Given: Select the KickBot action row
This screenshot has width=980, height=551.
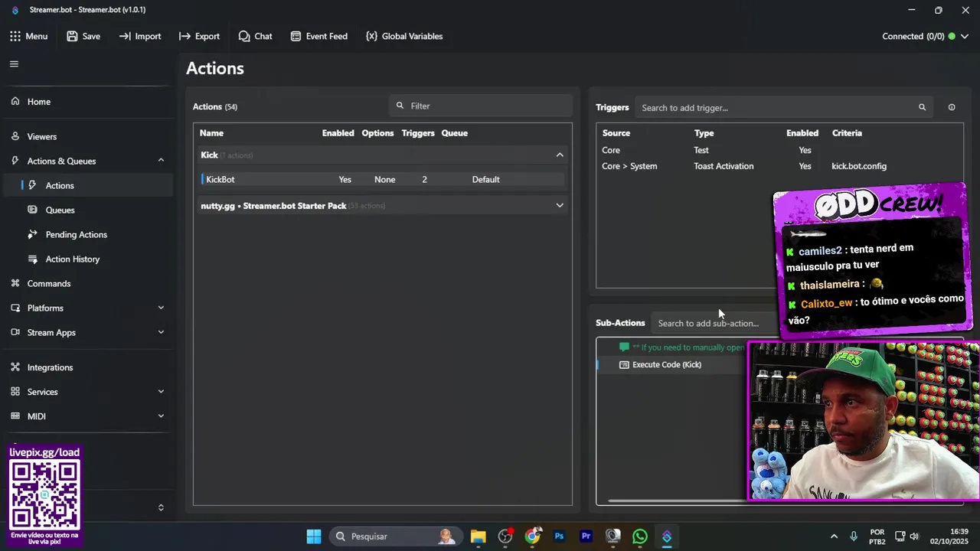Looking at the screenshot, I should click(382, 179).
